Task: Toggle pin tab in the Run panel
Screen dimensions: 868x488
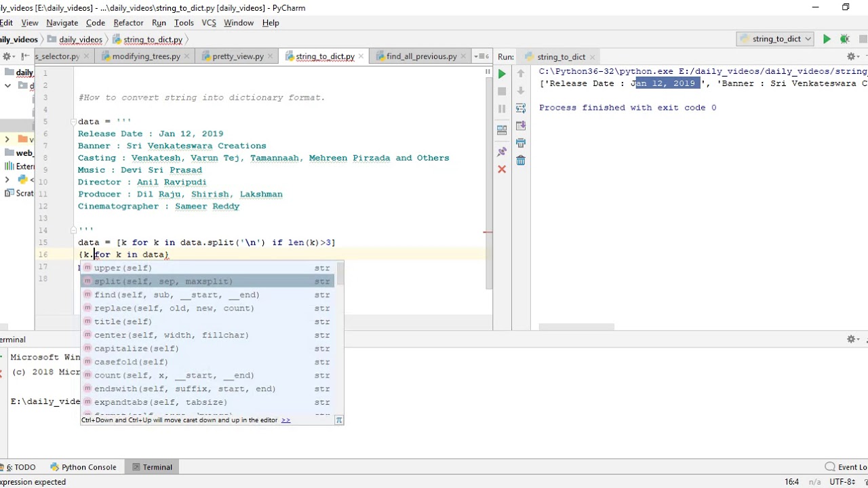Action: point(502,151)
